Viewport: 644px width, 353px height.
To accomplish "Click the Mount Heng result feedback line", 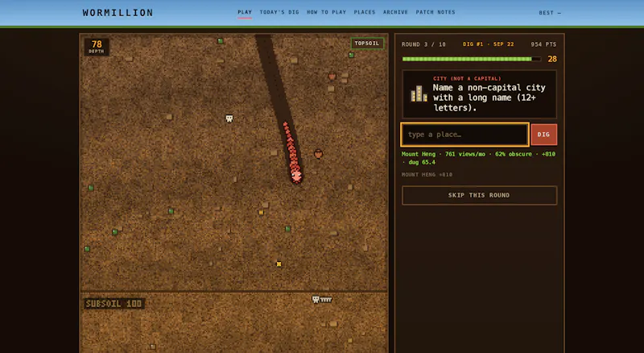I will (x=478, y=158).
